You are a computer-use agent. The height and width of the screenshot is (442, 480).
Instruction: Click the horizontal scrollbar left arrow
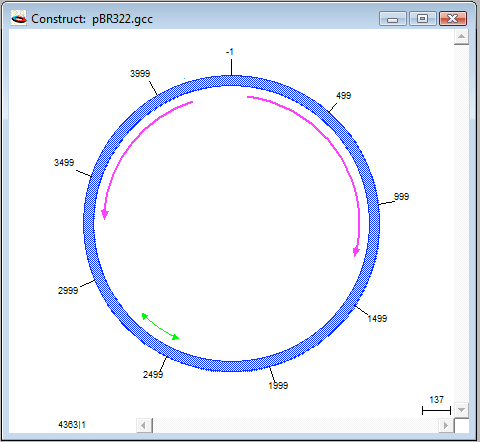coord(144,425)
